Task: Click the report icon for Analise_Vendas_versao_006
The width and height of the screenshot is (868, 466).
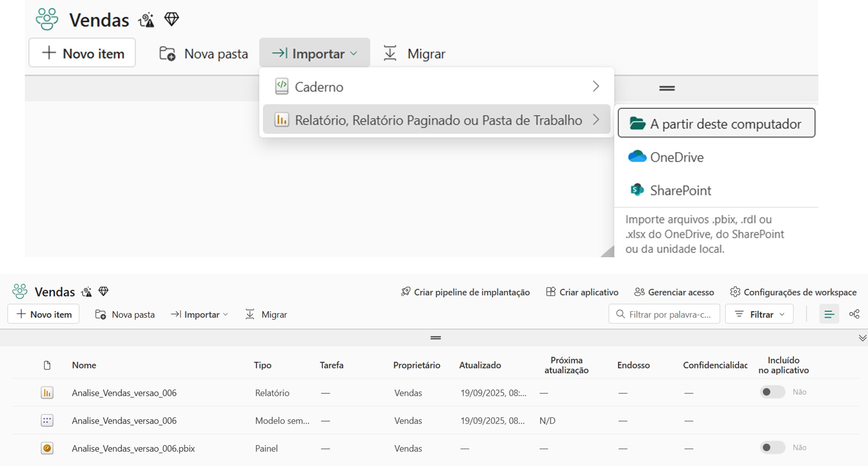Action: [x=47, y=393]
